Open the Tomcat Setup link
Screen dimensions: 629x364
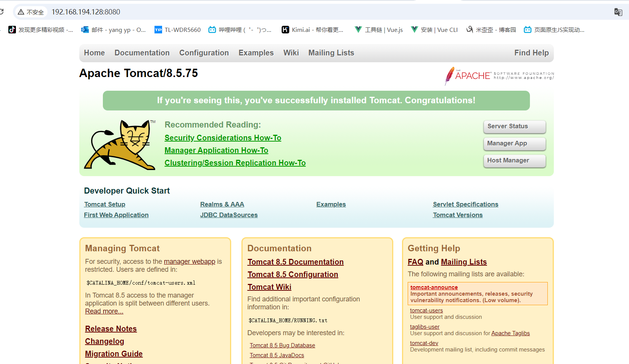coord(105,204)
